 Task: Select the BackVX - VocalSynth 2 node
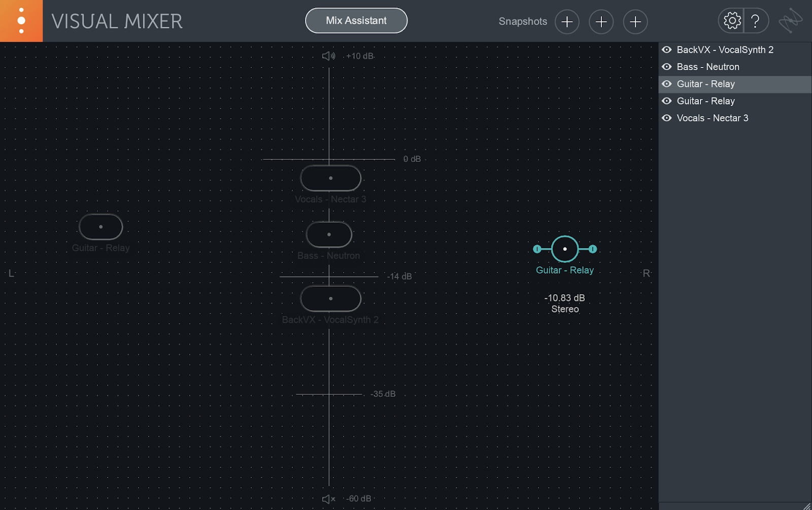[330, 298]
